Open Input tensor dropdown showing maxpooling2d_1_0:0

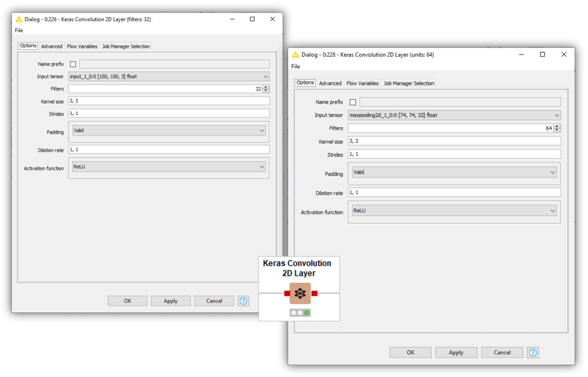click(x=454, y=115)
